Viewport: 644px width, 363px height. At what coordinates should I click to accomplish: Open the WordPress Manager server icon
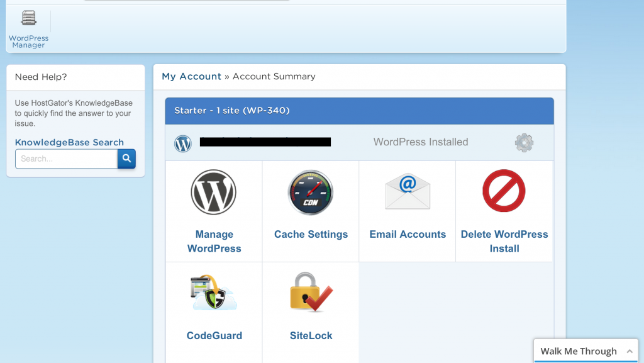(29, 18)
